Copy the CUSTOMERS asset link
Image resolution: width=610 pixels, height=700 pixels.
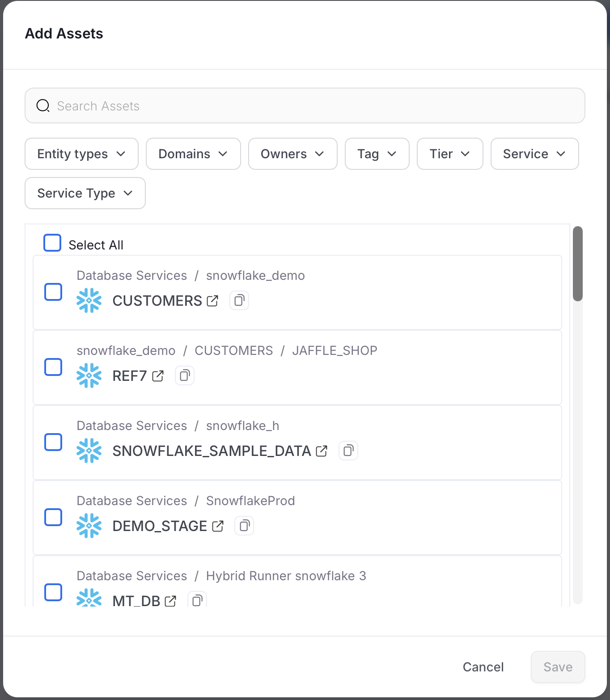click(x=239, y=300)
